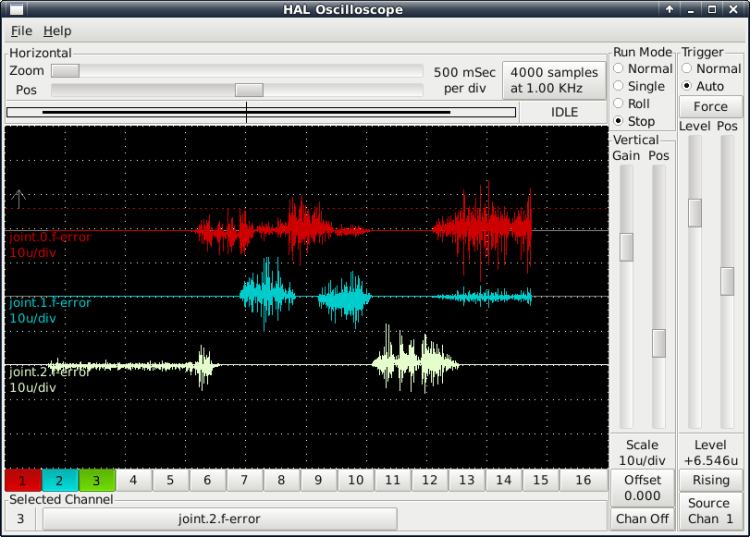Enable channel 4 button
Screen dimensions: 750x537
tap(133, 480)
